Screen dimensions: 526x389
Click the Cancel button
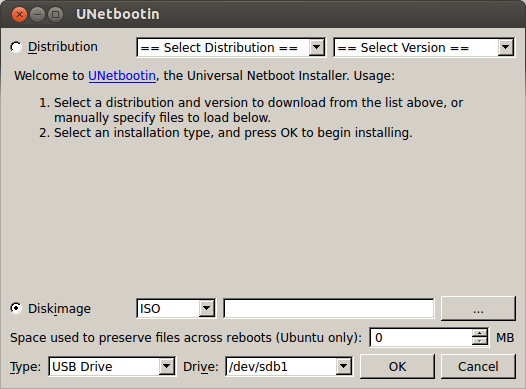click(x=478, y=367)
